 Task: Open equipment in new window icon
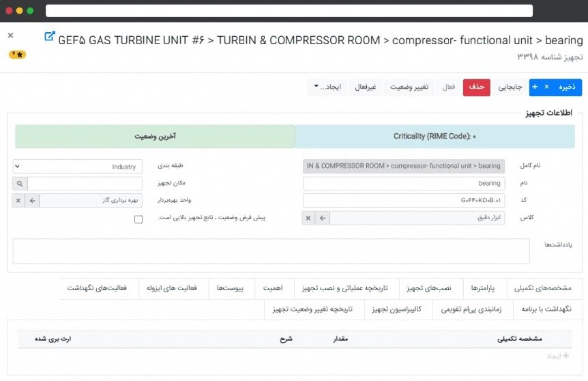pos(50,36)
